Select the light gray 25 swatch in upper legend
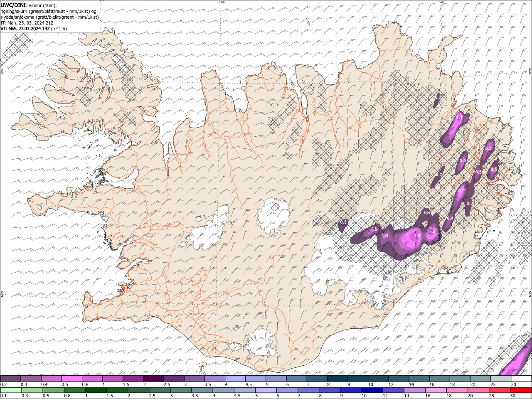Screen dimensions: 532x399 point(500,379)
